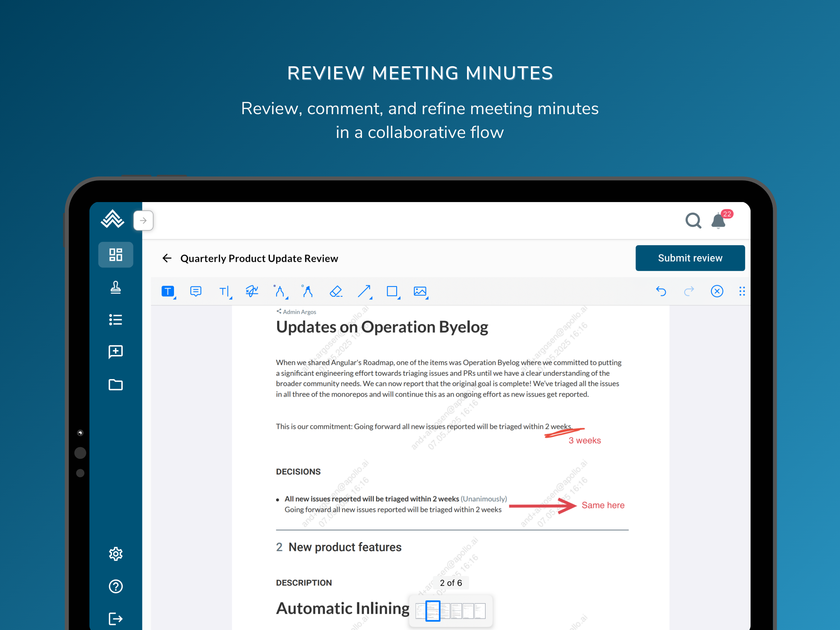Click the 'Automatic Inlining' heading

click(342, 608)
